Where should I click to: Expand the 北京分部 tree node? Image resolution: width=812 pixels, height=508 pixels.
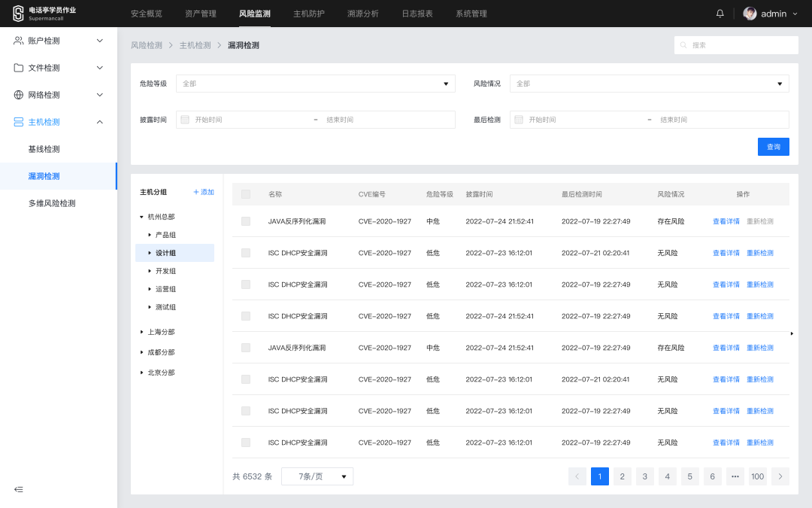click(x=141, y=373)
